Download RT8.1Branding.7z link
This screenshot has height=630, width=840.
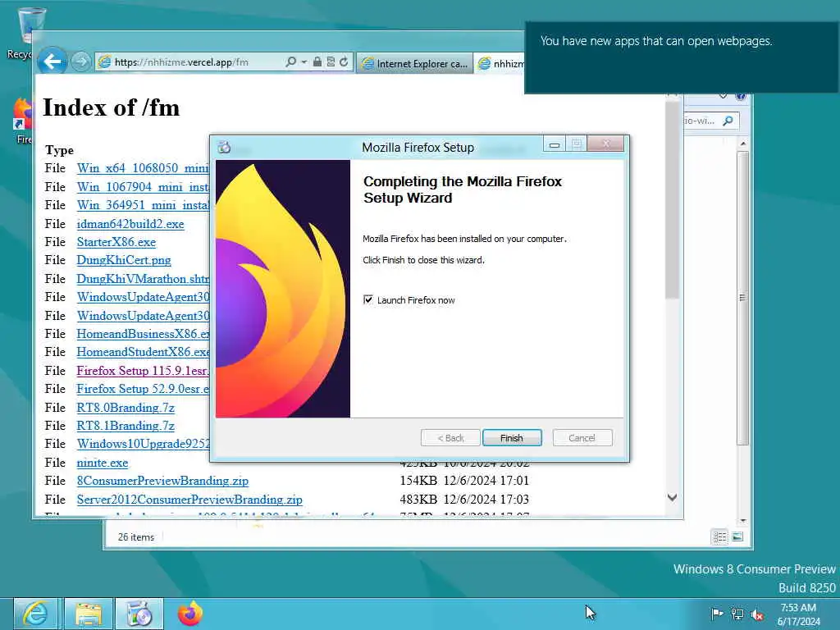[126, 426]
